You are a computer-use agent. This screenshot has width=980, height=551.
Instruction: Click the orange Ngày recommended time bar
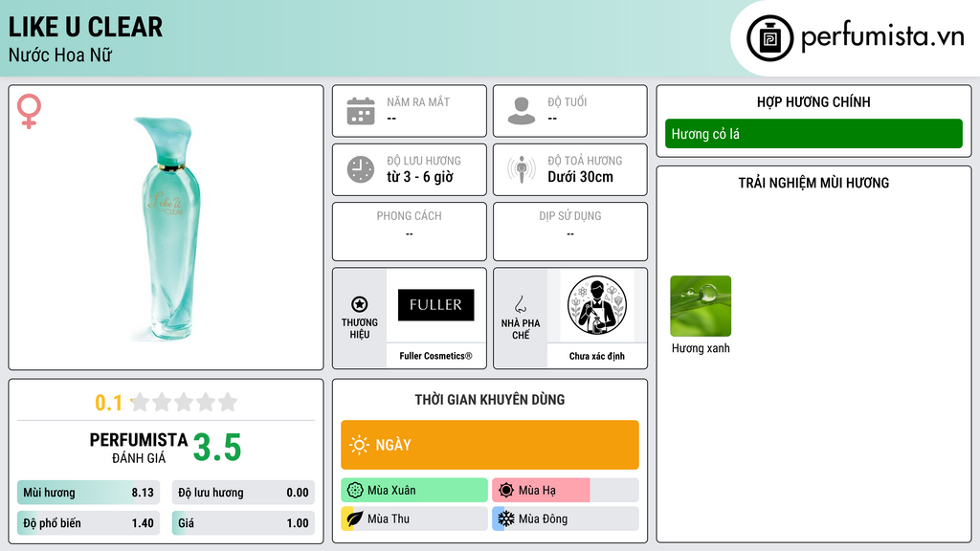(x=490, y=445)
